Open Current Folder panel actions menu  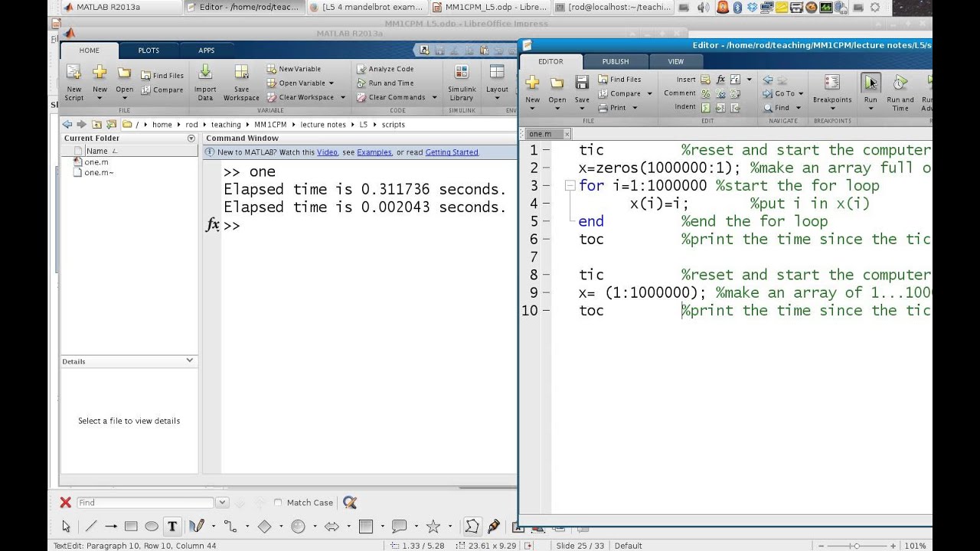191,139
